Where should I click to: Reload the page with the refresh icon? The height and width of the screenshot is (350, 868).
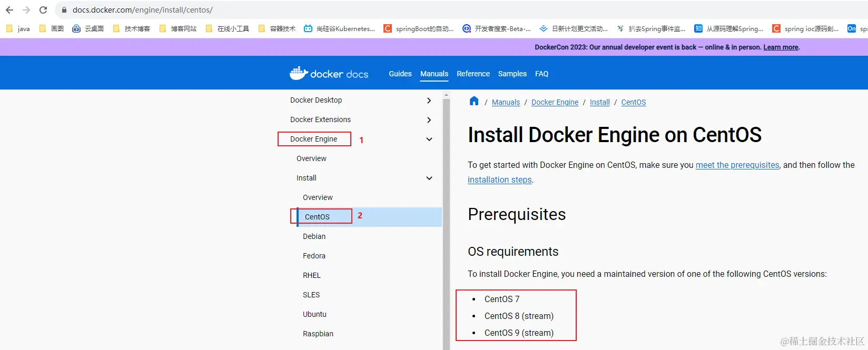click(x=43, y=10)
